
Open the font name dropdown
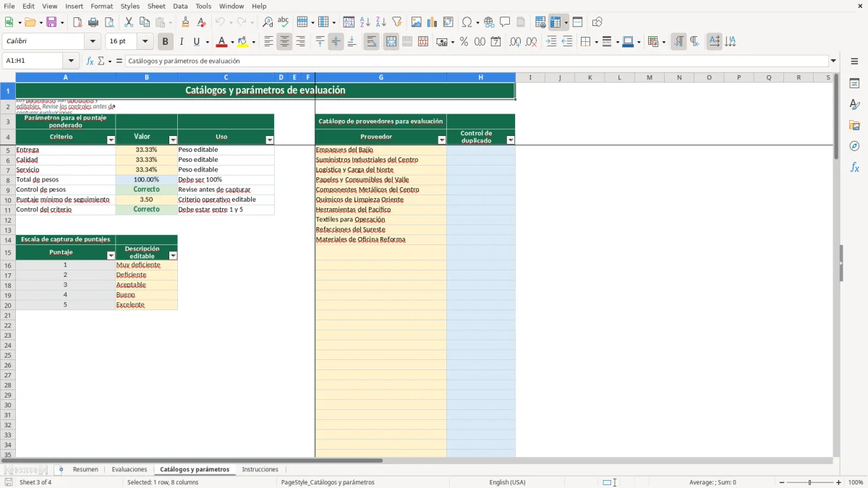[93, 42]
